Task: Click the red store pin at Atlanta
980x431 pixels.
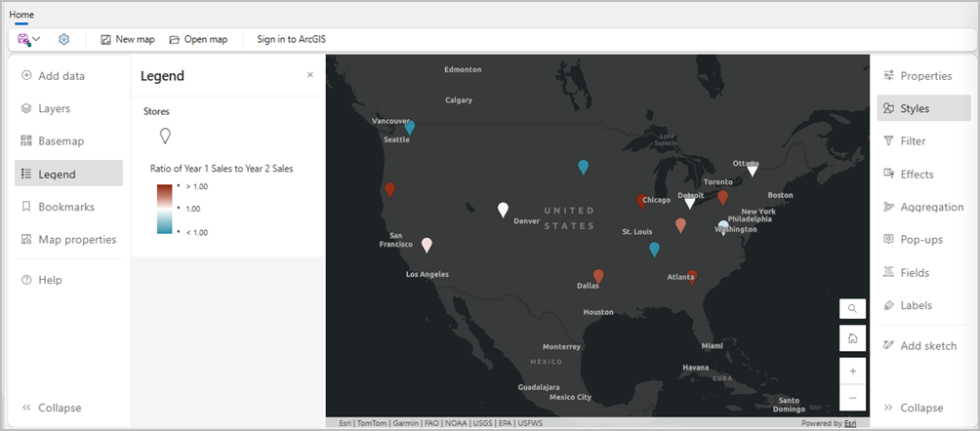Action: click(692, 277)
